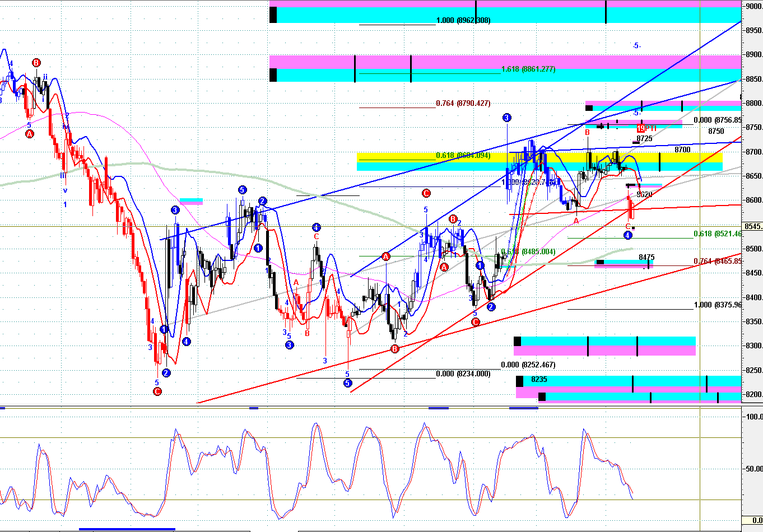Select blue circled 3 marker atop tallest wick
763x532 pixels.
[x=506, y=118]
